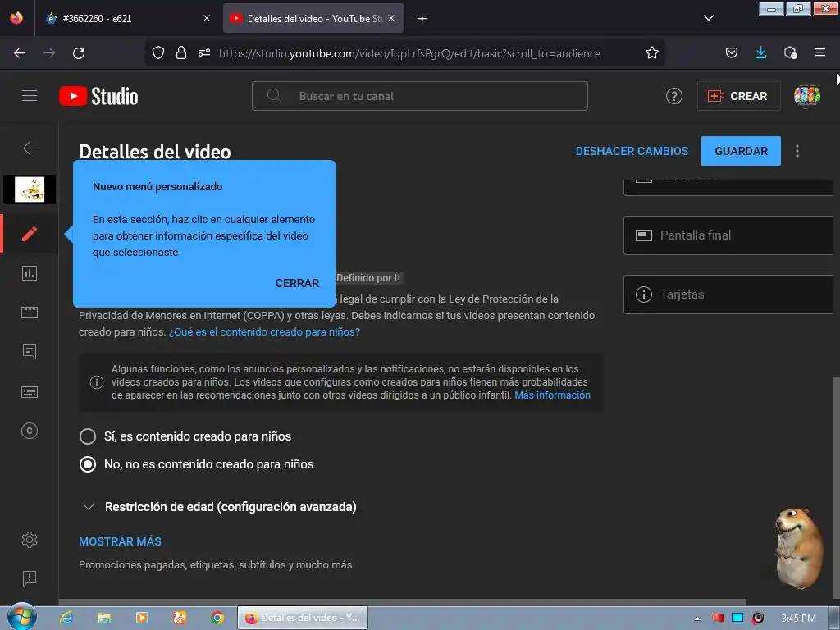The width and height of the screenshot is (840, 630).
Task: Switch to the #3662260 - e621 tab
Action: tap(127, 18)
